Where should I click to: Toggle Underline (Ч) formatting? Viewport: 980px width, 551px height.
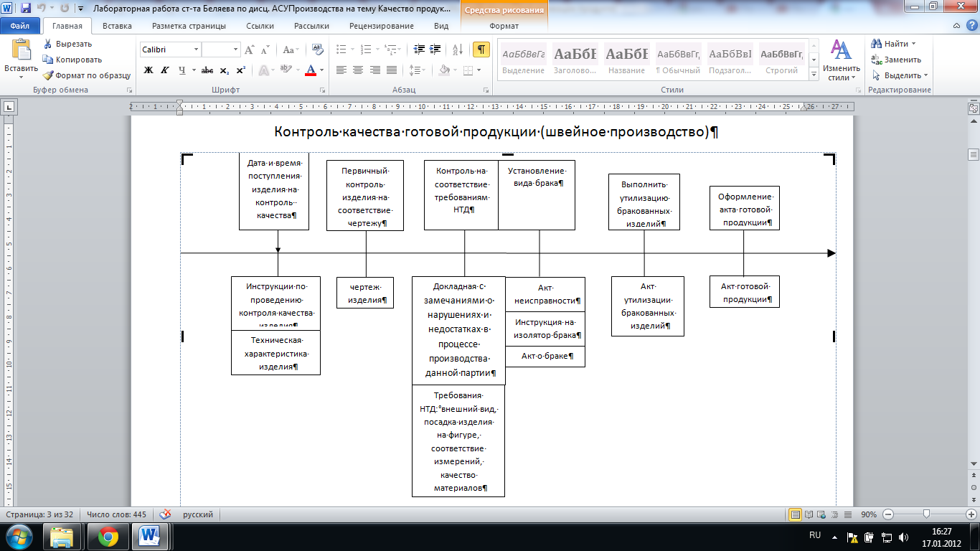click(x=182, y=70)
